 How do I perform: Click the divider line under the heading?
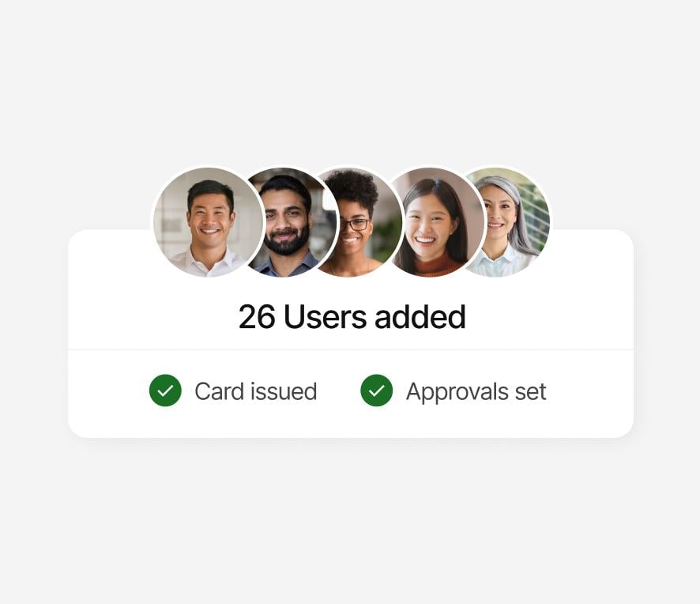point(351,349)
